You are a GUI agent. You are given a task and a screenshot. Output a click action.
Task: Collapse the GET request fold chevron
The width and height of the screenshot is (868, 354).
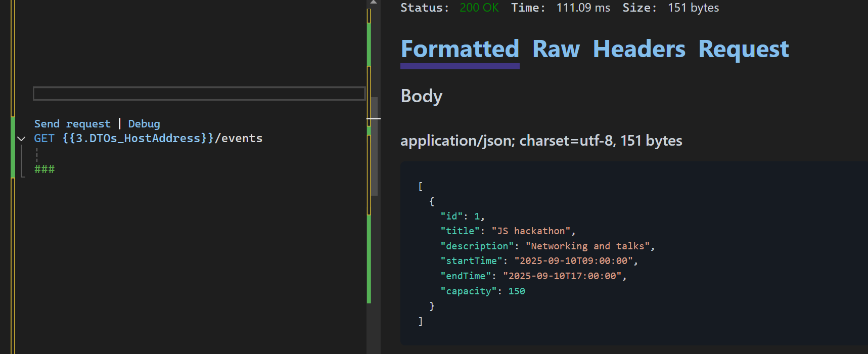tap(21, 139)
